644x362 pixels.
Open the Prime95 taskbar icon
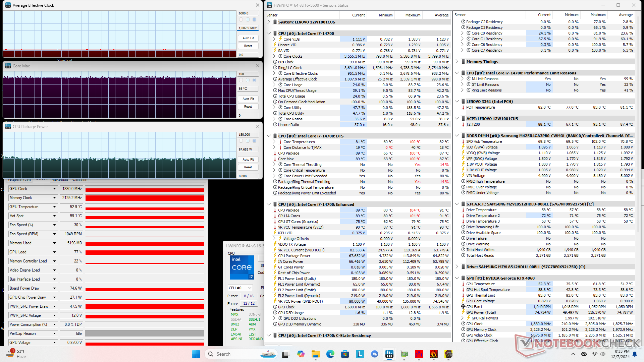point(419,354)
